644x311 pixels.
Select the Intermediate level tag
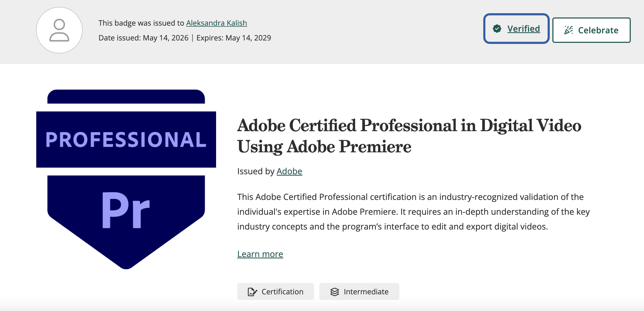[x=359, y=291]
